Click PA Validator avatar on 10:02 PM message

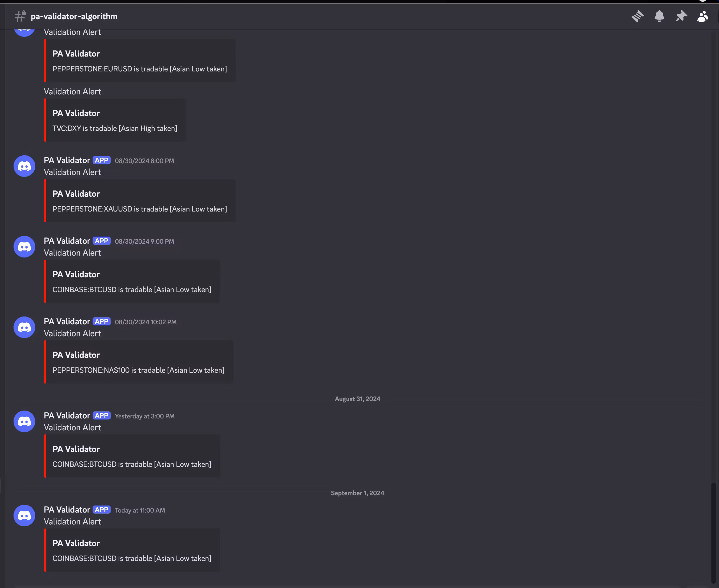pyautogui.click(x=24, y=327)
